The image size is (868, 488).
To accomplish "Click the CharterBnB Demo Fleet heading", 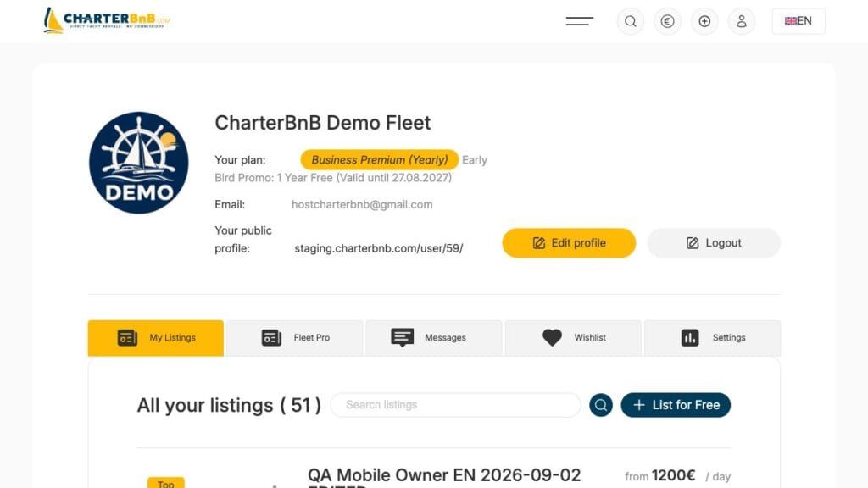I will point(323,123).
